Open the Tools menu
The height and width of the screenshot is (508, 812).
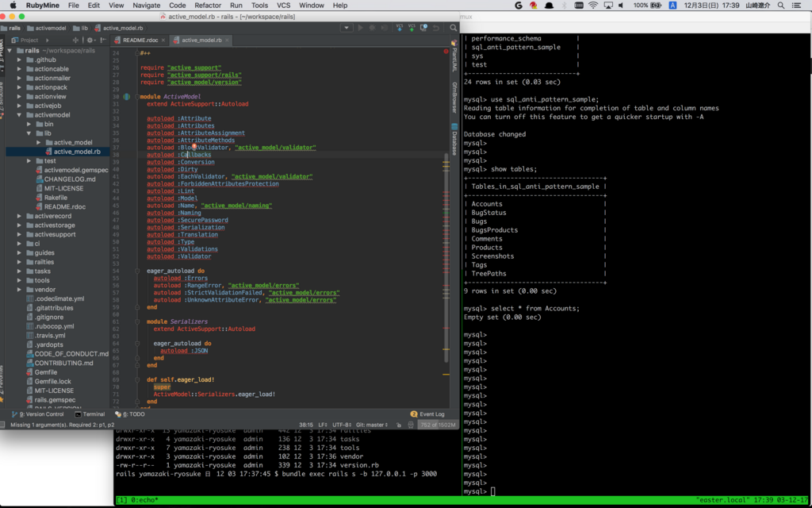point(259,6)
